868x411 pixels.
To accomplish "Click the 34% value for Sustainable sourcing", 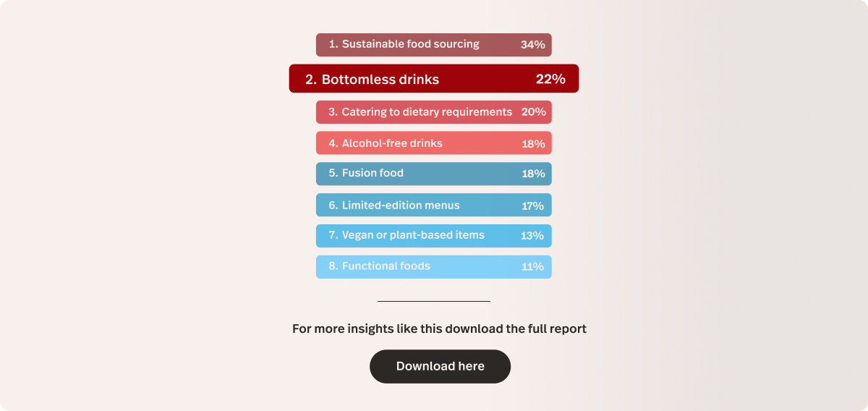I will click(532, 45).
